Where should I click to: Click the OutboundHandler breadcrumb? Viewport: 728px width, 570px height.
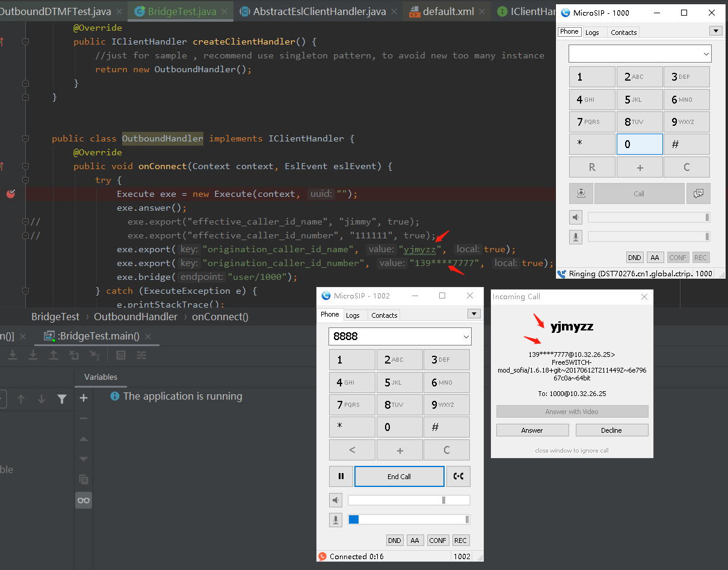[x=136, y=317]
